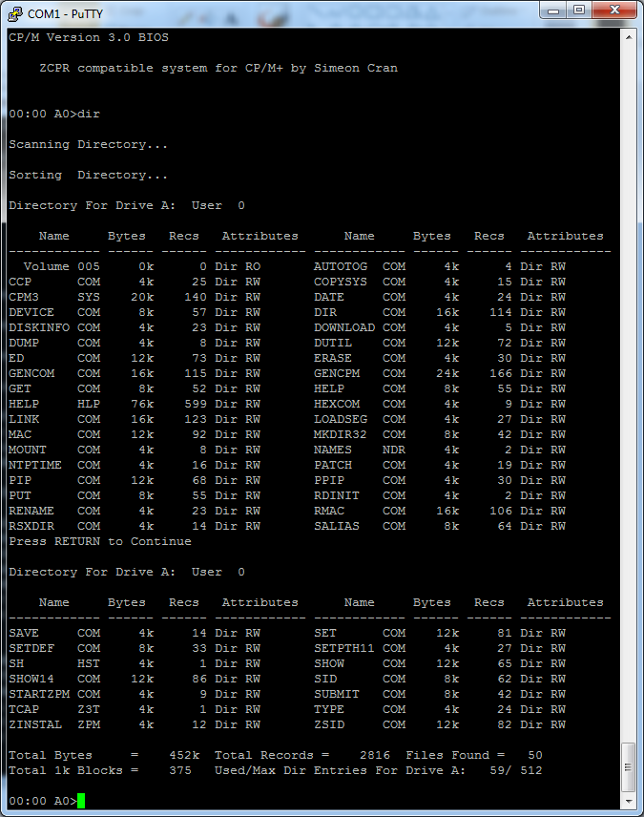This screenshot has width=644, height=817.
Task: Click the ERASE file name
Action: coord(332,359)
